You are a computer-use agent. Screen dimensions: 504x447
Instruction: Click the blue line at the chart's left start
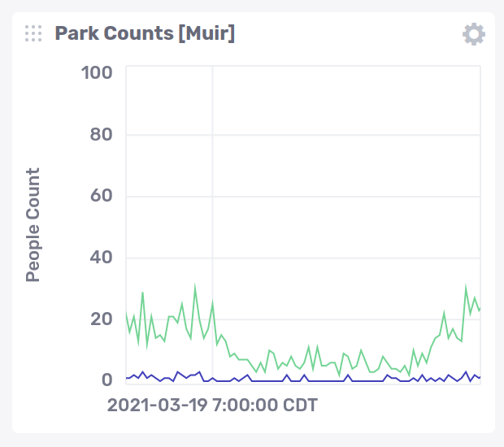pyautogui.click(x=128, y=378)
